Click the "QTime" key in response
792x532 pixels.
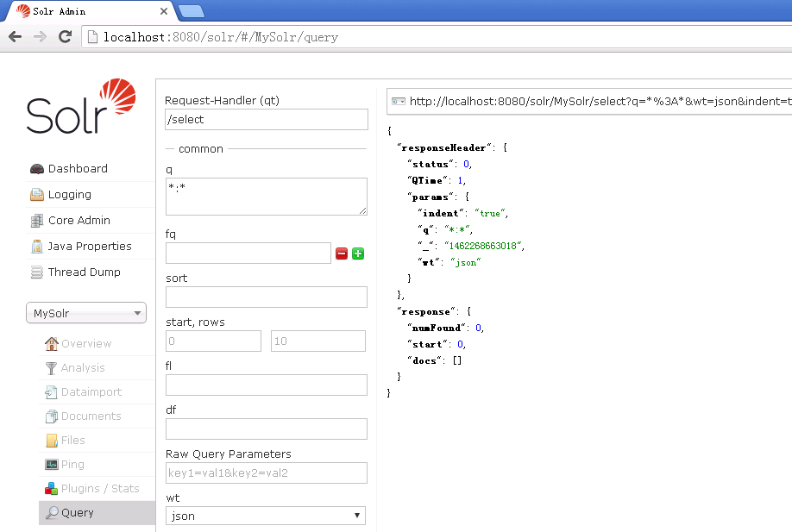point(428,180)
